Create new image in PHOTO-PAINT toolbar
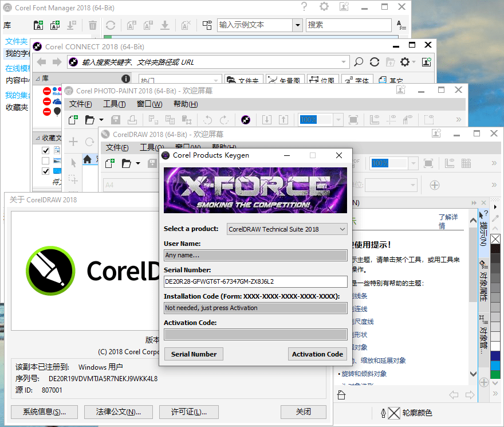The width and height of the screenshot is (504, 427). [x=73, y=120]
